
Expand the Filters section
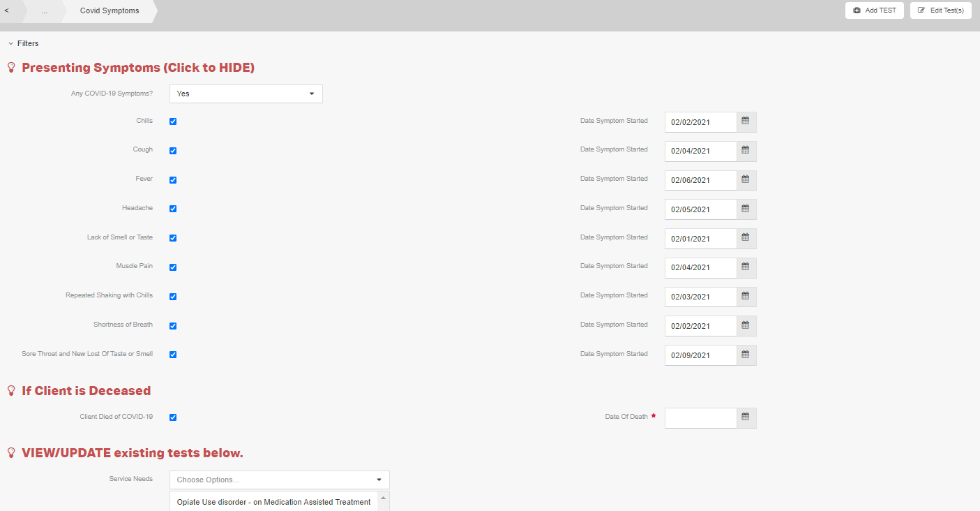24,43
